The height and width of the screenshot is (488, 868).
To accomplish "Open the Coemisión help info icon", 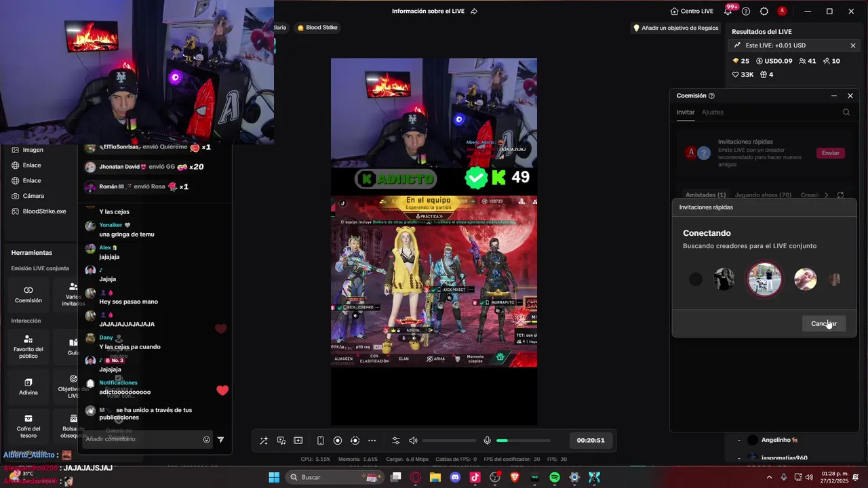I will (711, 96).
